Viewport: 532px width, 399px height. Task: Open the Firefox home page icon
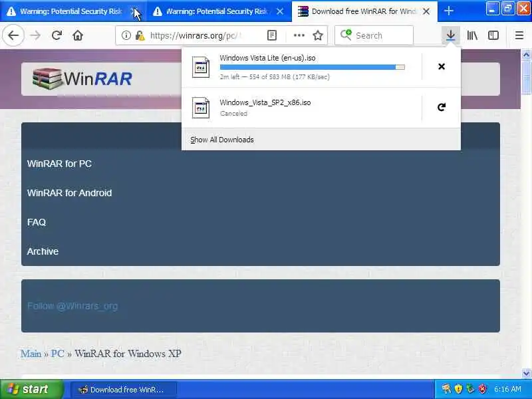pyautogui.click(x=78, y=35)
